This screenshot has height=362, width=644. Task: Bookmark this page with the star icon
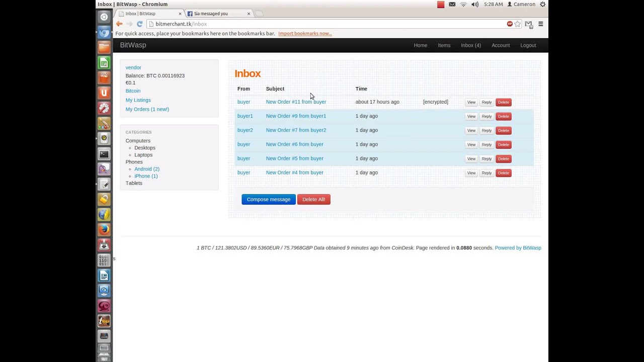pyautogui.click(x=517, y=24)
